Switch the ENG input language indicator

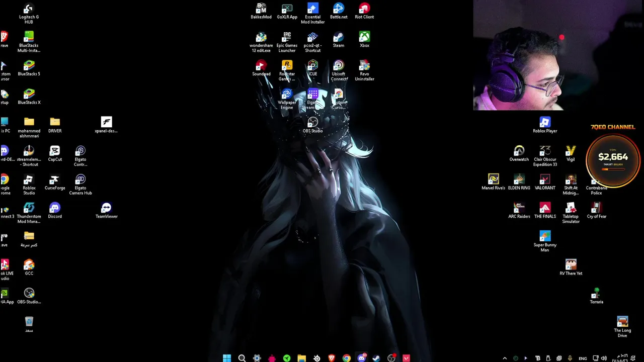coord(583,358)
